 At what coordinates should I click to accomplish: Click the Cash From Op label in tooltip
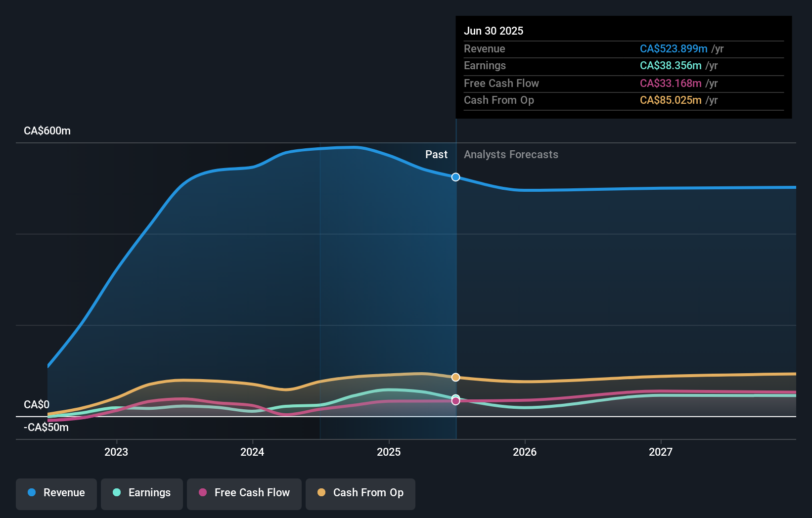click(x=499, y=100)
